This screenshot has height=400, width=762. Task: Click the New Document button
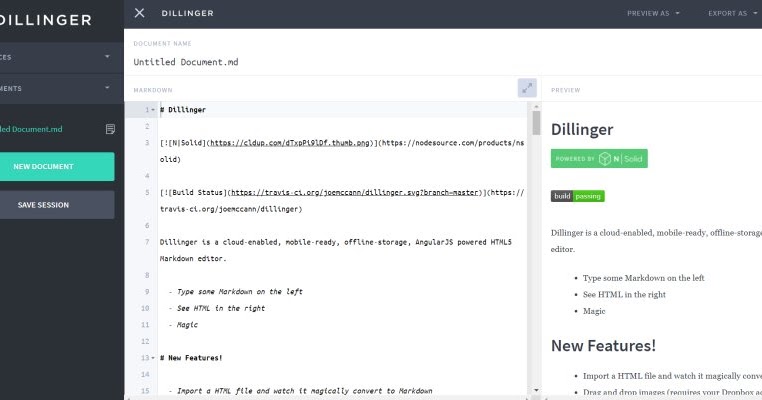[57, 166]
